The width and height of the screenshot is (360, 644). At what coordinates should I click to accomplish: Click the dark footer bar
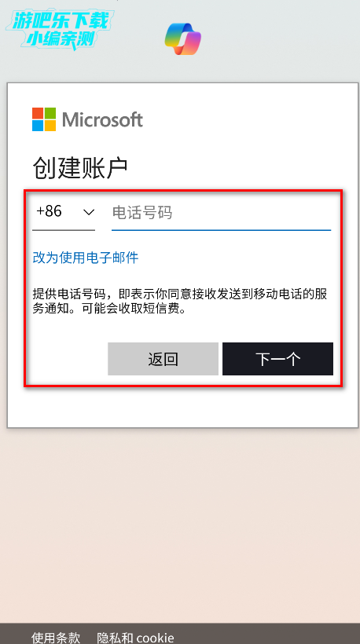180,634
